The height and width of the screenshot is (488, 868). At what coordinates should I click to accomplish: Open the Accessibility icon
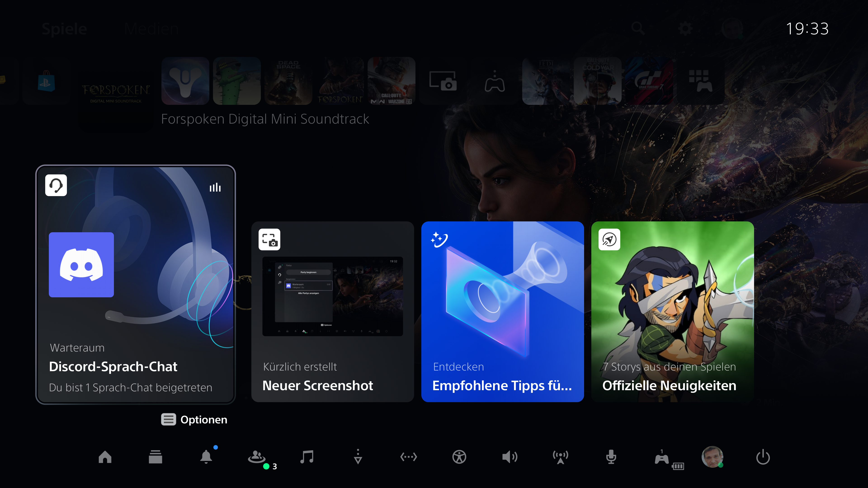tap(459, 457)
